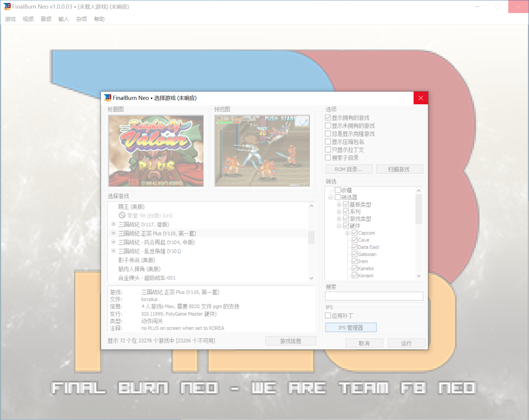Uncheck the Irem hardware checkbox
The width and height of the screenshot is (529, 420).
click(x=355, y=261)
